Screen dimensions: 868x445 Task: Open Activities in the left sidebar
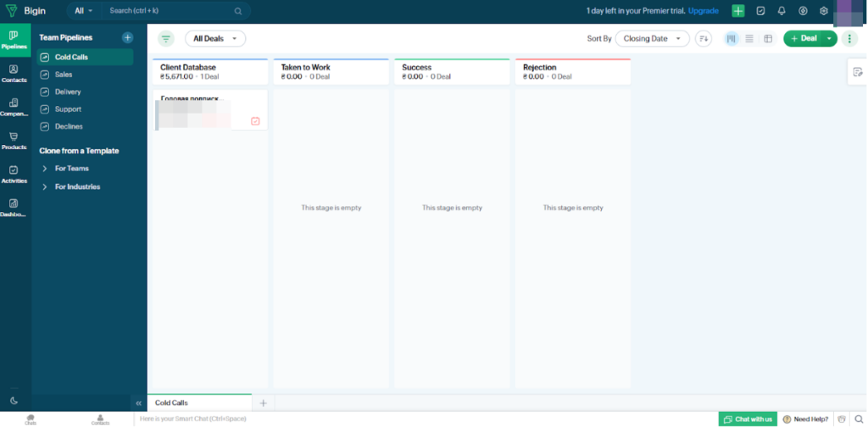(14, 174)
